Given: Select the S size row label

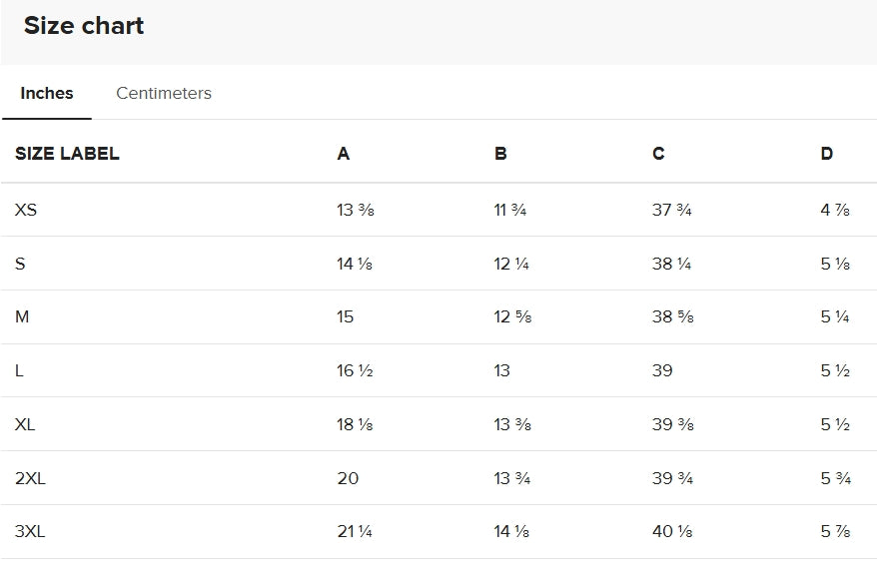Looking at the screenshot, I should (x=20, y=264).
